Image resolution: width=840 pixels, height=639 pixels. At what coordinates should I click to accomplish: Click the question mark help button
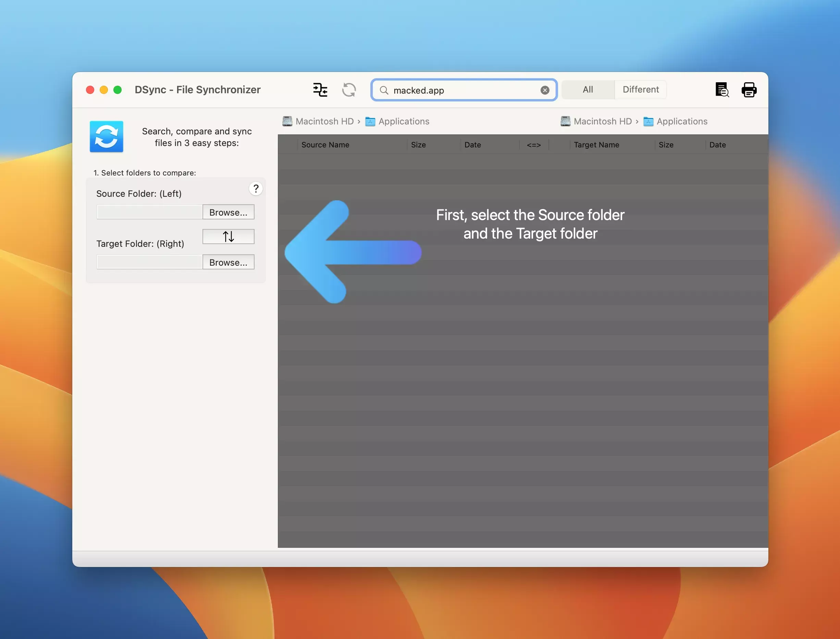pos(256,189)
